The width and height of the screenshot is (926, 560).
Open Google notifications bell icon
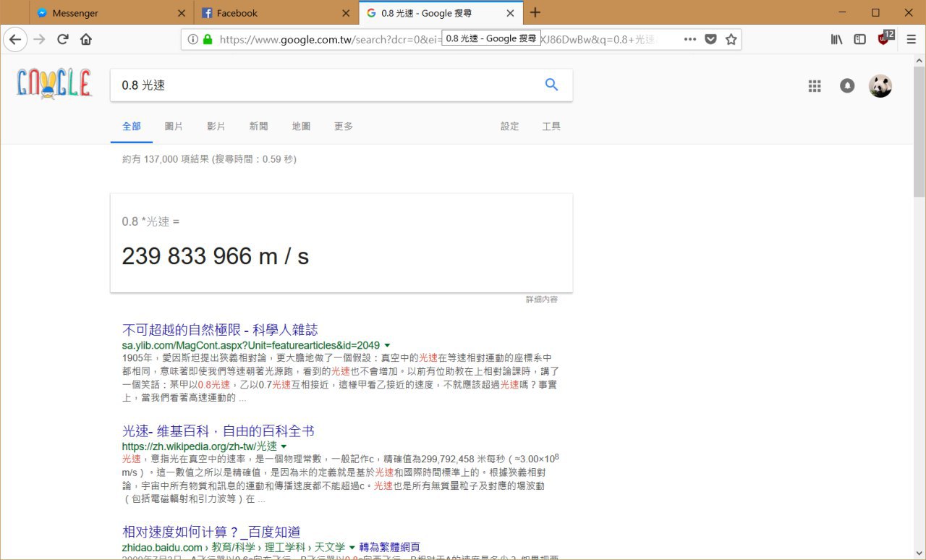click(847, 86)
